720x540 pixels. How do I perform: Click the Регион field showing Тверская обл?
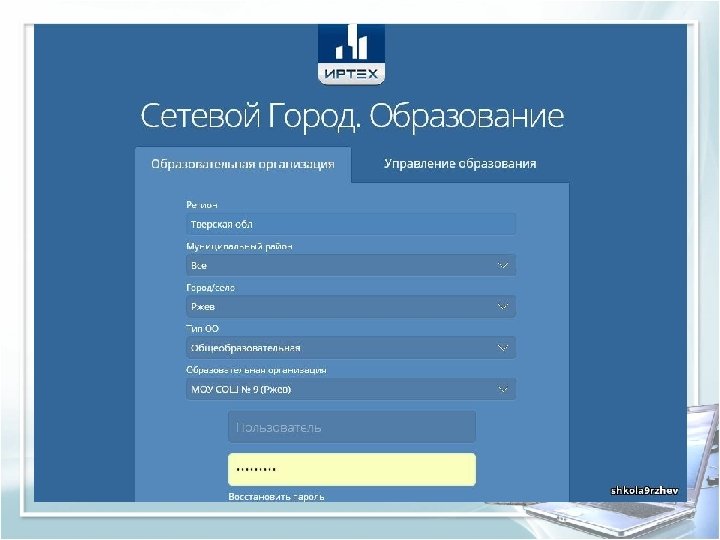pyautogui.click(x=351, y=224)
